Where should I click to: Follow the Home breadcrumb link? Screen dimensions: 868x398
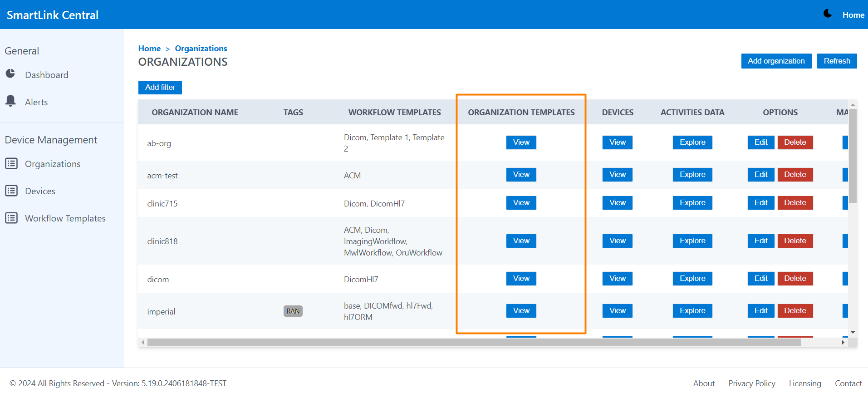click(x=149, y=49)
